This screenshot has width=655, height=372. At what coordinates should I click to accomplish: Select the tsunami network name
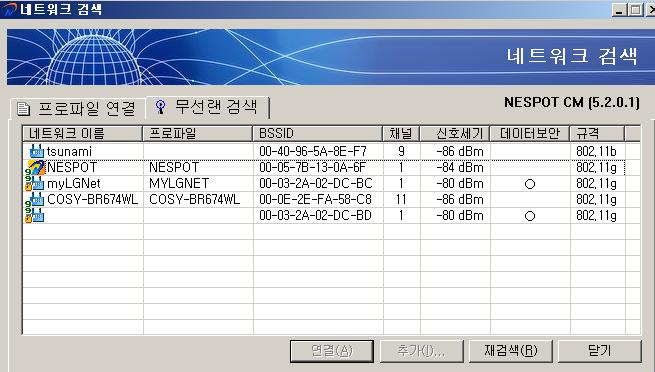69,151
